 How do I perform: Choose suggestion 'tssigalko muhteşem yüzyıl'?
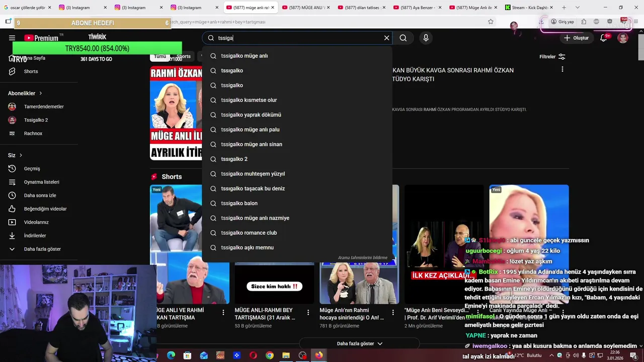pos(297,174)
